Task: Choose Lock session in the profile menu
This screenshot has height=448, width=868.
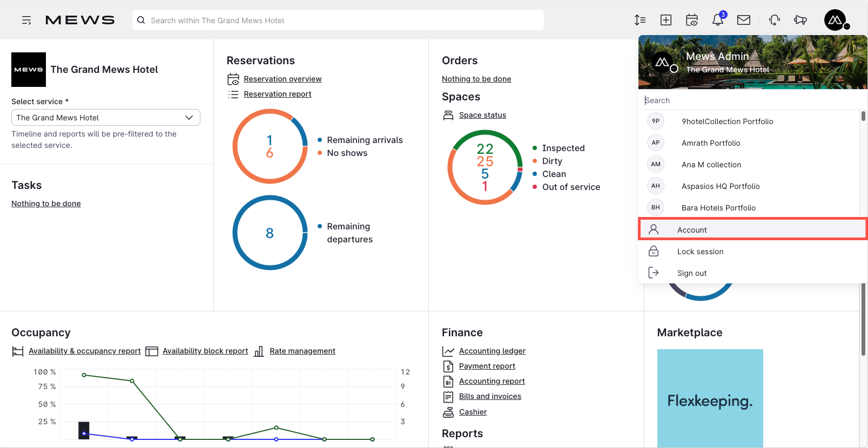Action: 752,252
